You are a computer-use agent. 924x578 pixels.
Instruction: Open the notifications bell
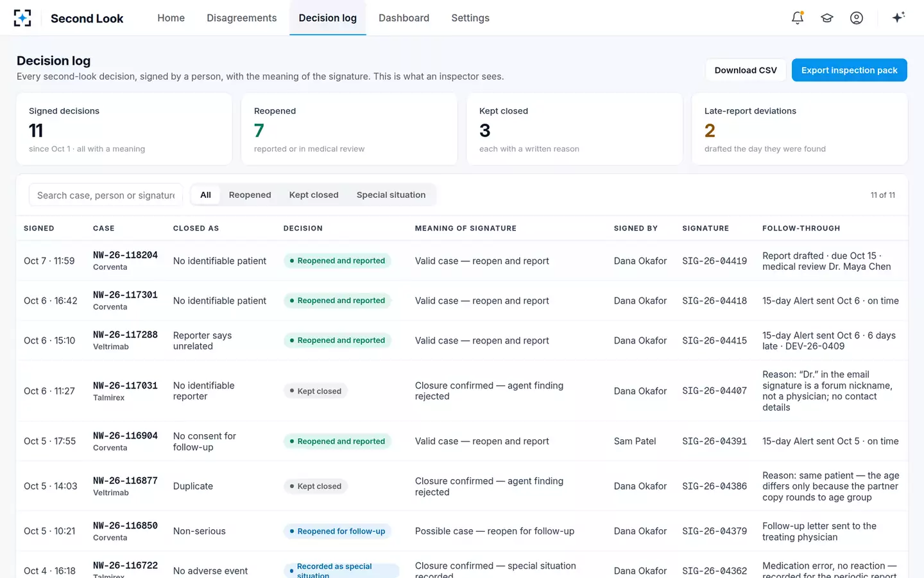click(798, 18)
